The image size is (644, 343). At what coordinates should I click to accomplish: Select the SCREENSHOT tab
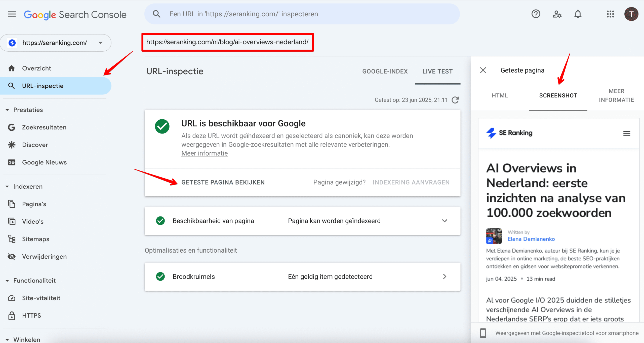(558, 95)
